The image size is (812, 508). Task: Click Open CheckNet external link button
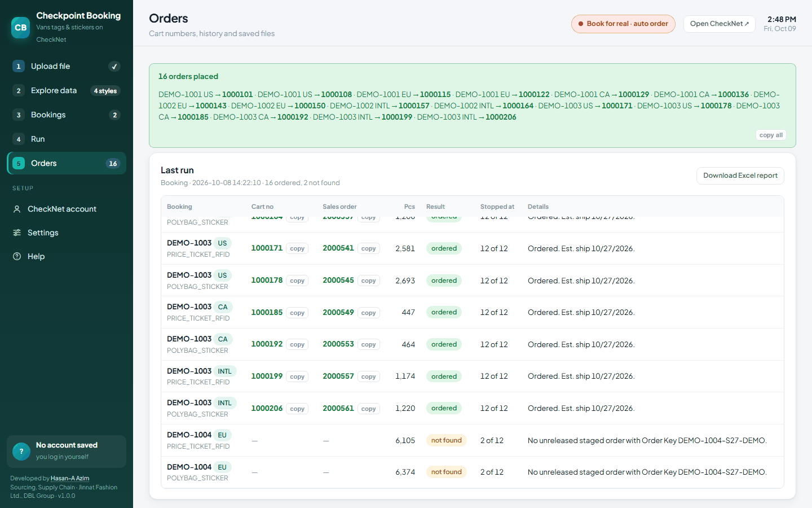point(719,24)
